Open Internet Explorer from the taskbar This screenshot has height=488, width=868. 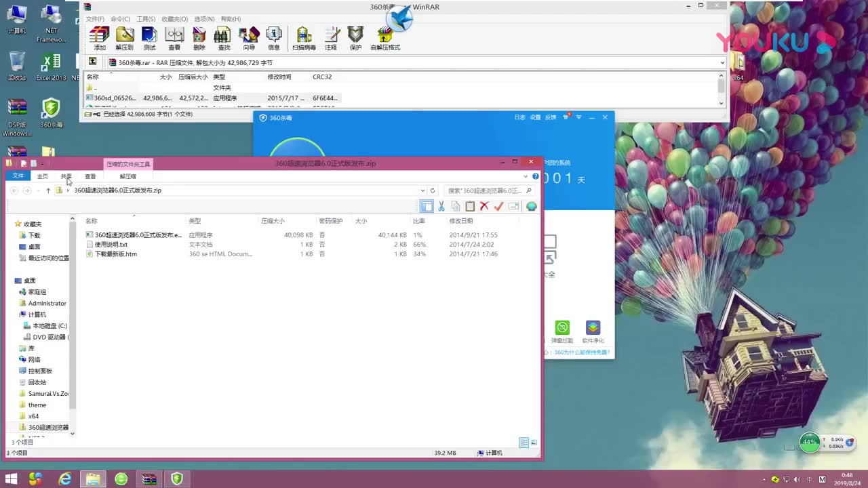click(65, 479)
